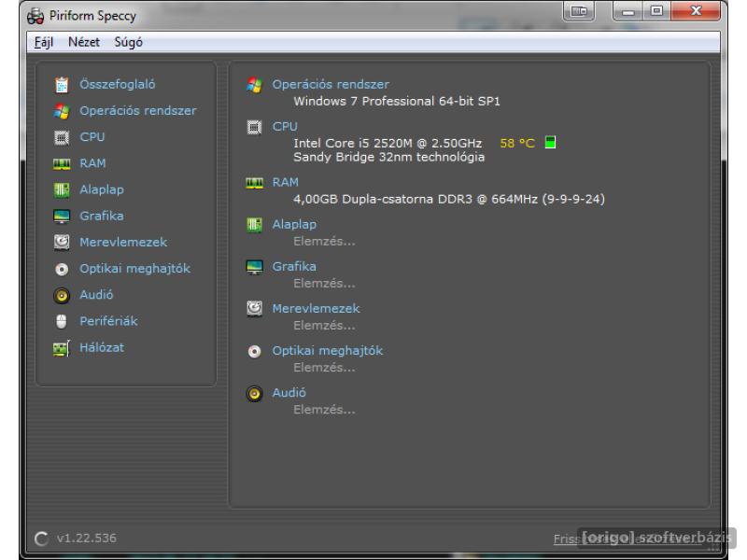Open the Grafika section in the sidebar
This screenshot has height=560, width=747.
pyautogui.click(x=102, y=216)
